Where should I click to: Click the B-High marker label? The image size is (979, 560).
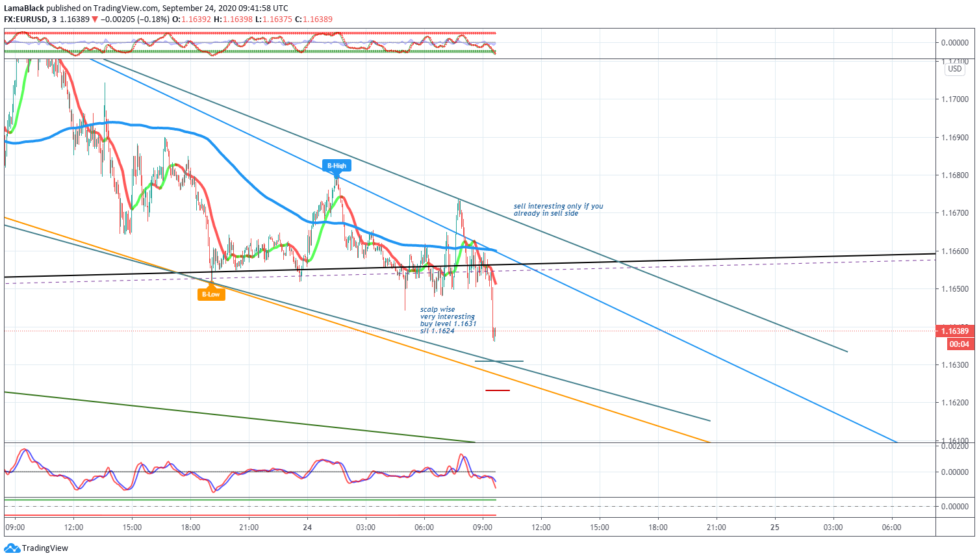click(337, 166)
